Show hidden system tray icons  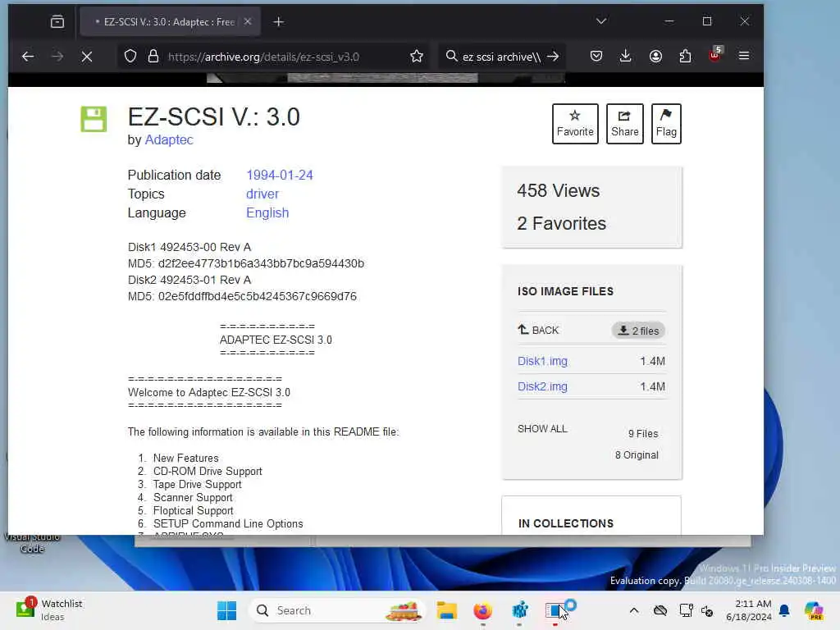(x=633, y=610)
